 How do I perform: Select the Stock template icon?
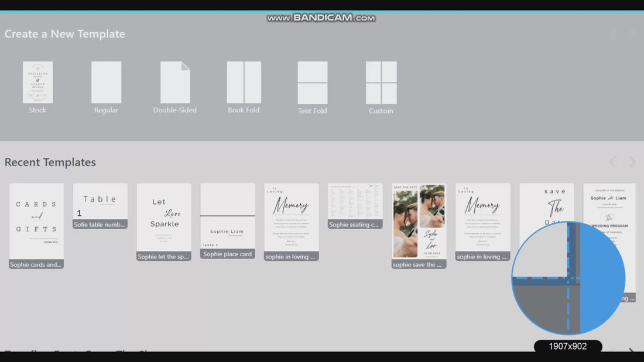click(x=38, y=82)
